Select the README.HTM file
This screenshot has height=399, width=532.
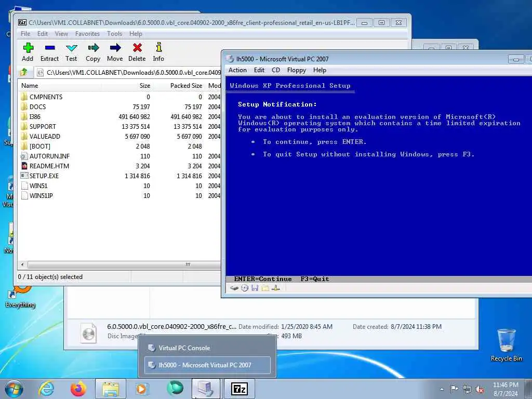pyautogui.click(x=120, y=166)
